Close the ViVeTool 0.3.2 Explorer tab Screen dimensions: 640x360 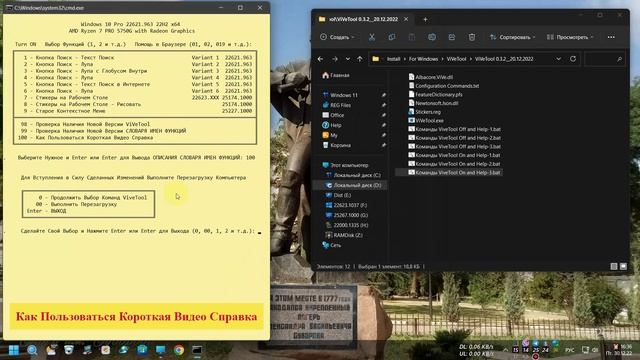(406, 19)
